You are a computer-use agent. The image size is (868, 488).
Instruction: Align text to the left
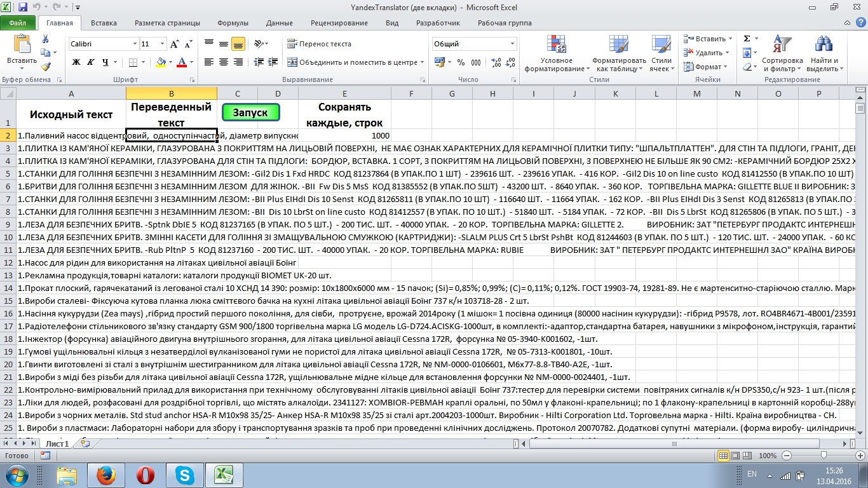coord(209,62)
